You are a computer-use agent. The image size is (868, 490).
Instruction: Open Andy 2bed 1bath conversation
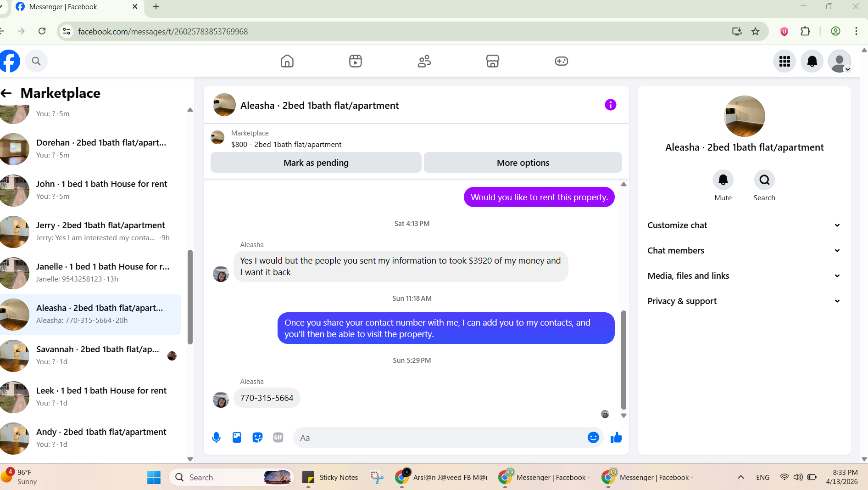point(90,438)
